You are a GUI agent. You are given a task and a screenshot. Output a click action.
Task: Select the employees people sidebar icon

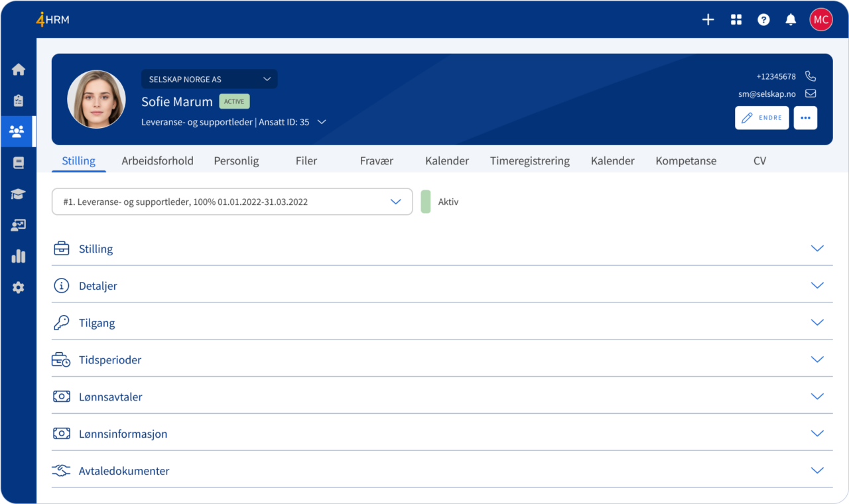coord(17,131)
